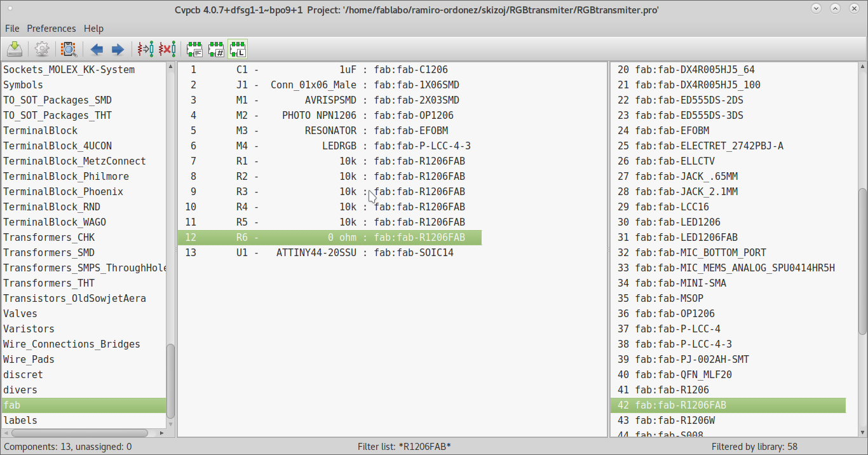
Task: Choose footprint fab-ELECTRET_2742PBJ-A
Action: tap(728, 146)
